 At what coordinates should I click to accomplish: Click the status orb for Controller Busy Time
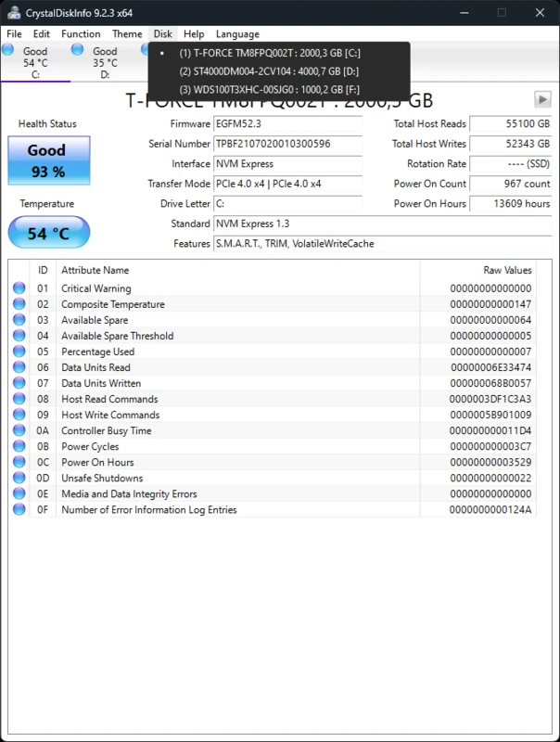[19, 430]
